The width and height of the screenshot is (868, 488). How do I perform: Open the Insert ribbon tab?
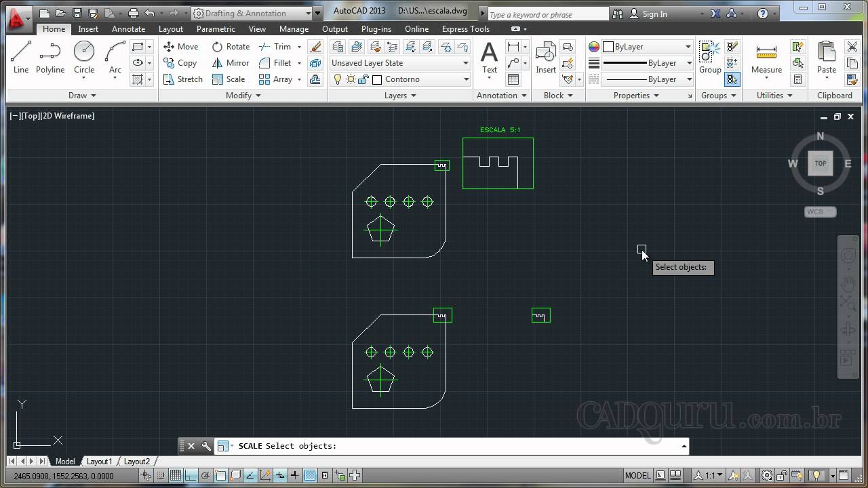tap(88, 29)
